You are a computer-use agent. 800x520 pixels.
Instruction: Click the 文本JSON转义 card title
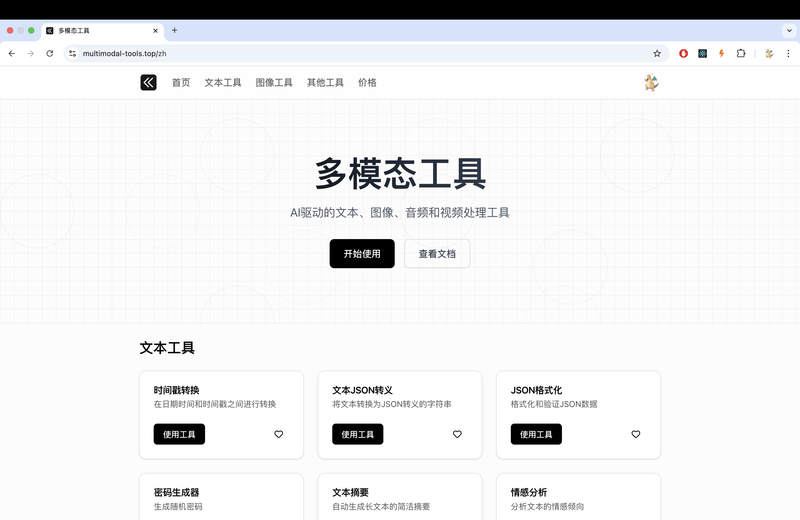(363, 390)
